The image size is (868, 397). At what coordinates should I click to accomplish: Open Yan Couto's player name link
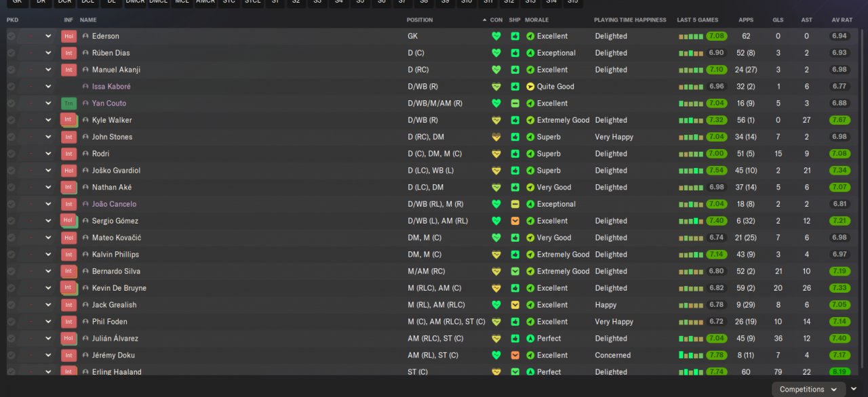(x=109, y=103)
